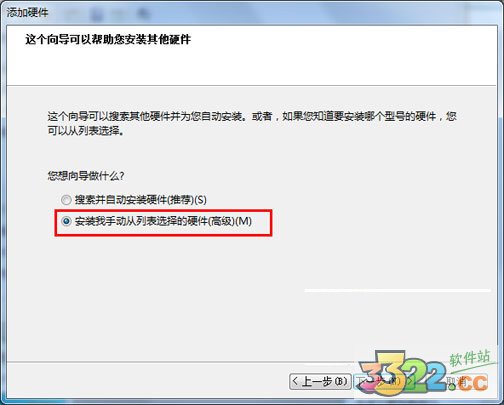Click the white header banner area

click(252, 55)
